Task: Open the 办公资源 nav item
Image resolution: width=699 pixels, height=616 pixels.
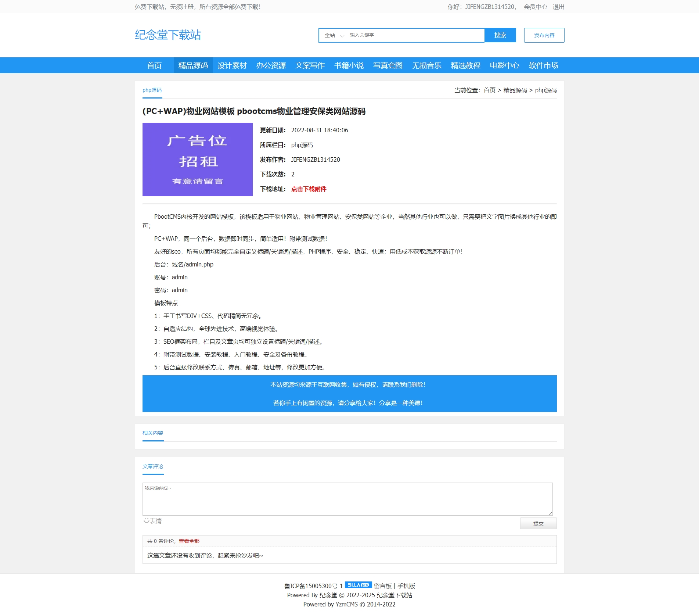Action: (x=271, y=65)
